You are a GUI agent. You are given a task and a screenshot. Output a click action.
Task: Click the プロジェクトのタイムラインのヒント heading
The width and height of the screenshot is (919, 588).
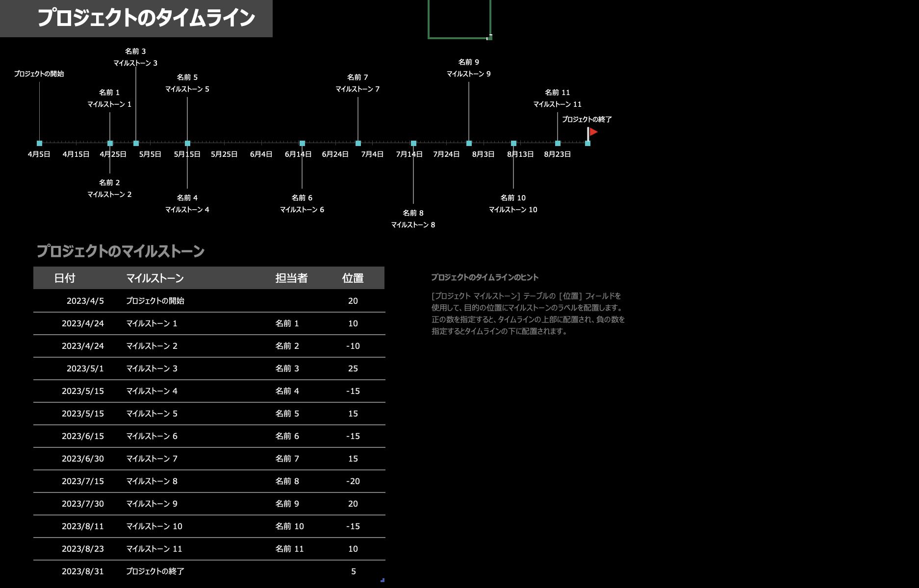(485, 277)
